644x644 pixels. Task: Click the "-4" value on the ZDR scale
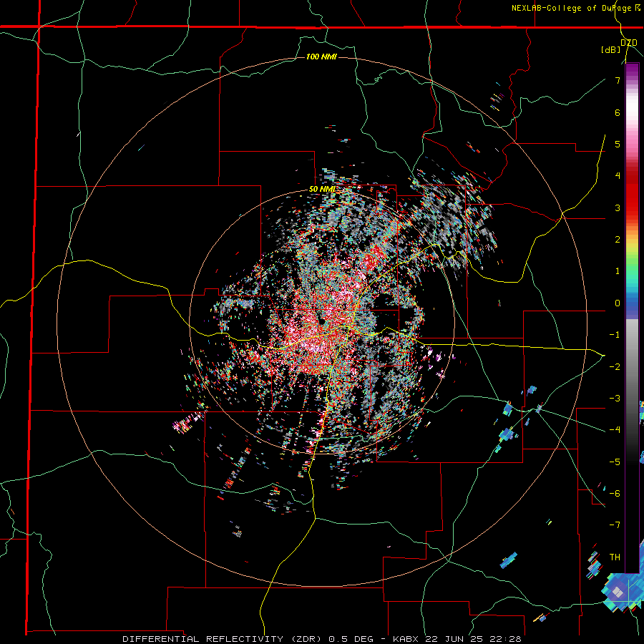[615, 430]
